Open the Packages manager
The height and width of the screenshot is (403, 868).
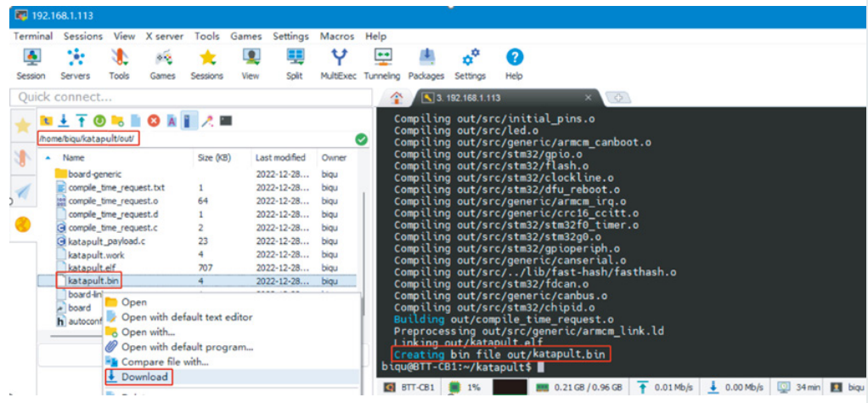pos(426,63)
